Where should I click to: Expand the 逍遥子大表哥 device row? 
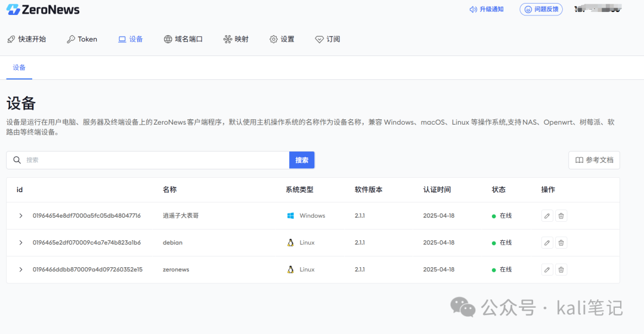pos(21,216)
